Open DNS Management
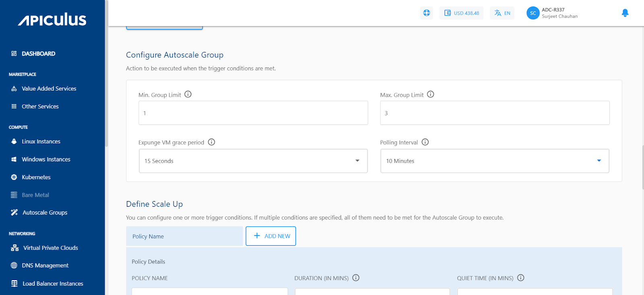 [x=45, y=266]
